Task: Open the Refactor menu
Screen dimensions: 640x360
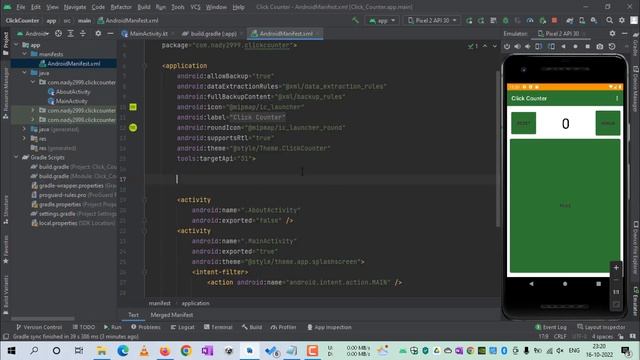Action: click(x=121, y=7)
